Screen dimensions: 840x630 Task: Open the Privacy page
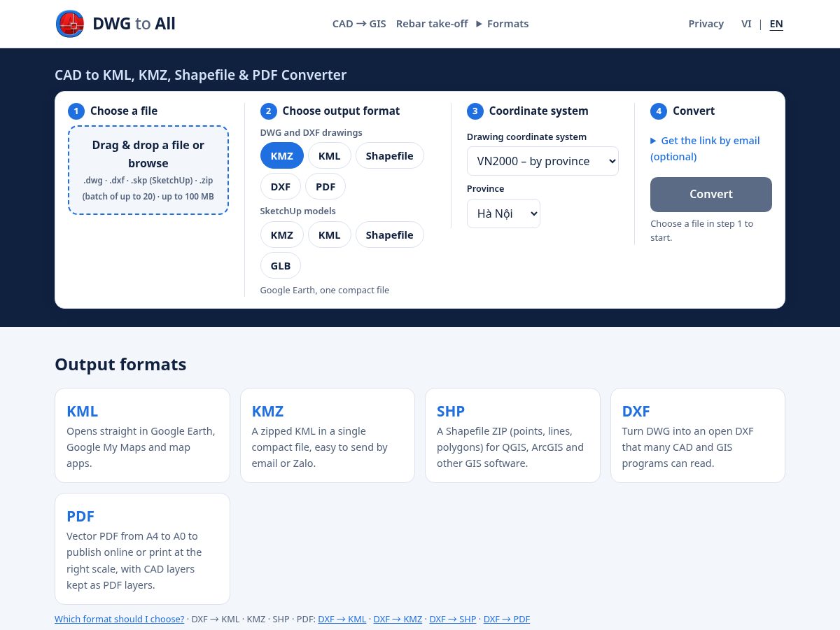[706, 24]
